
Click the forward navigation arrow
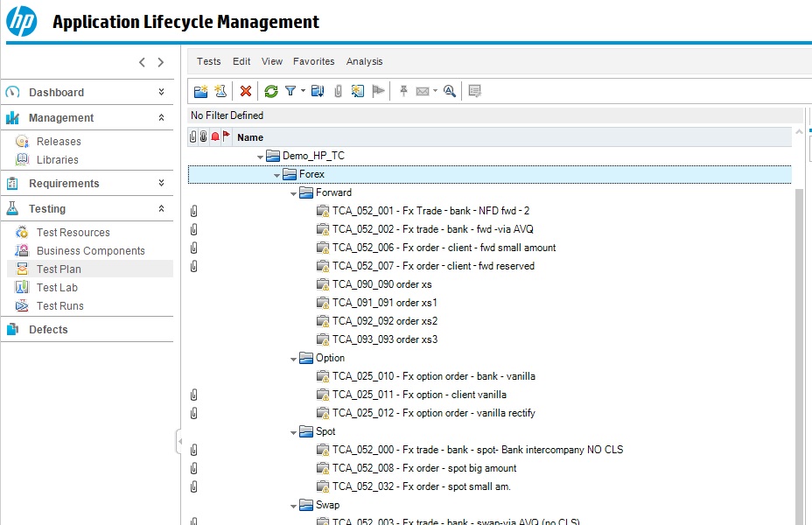pyautogui.click(x=160, y=62)
